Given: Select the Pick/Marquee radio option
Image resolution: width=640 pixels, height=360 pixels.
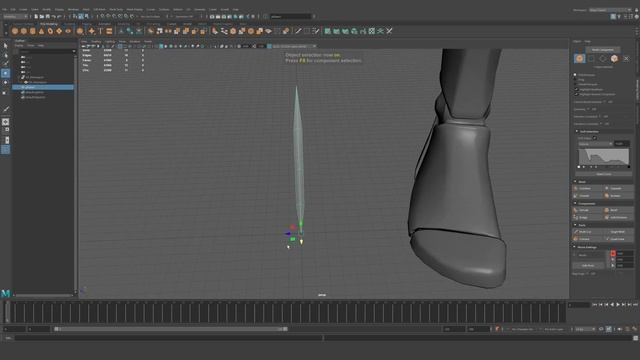Looking at the screenshot, I should click(x=575, y=75).
